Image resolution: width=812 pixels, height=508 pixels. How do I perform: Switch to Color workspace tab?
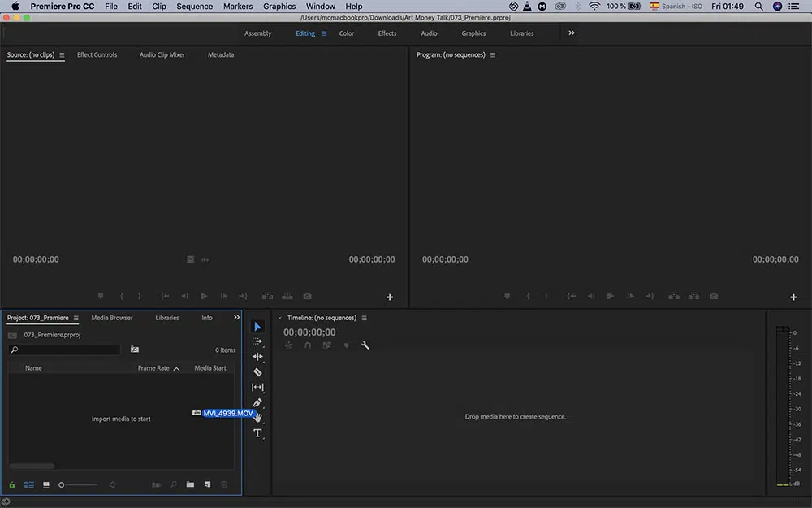coord(347,33)
